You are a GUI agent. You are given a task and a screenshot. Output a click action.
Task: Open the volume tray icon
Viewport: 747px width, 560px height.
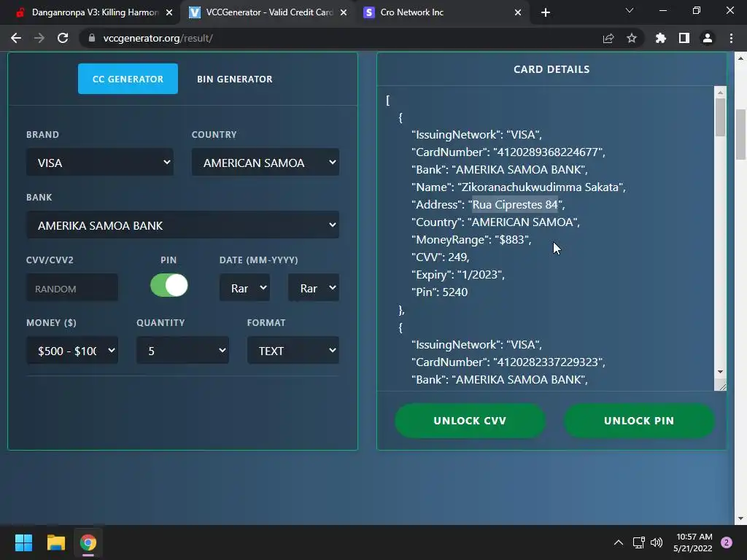[x=657, y=542]
